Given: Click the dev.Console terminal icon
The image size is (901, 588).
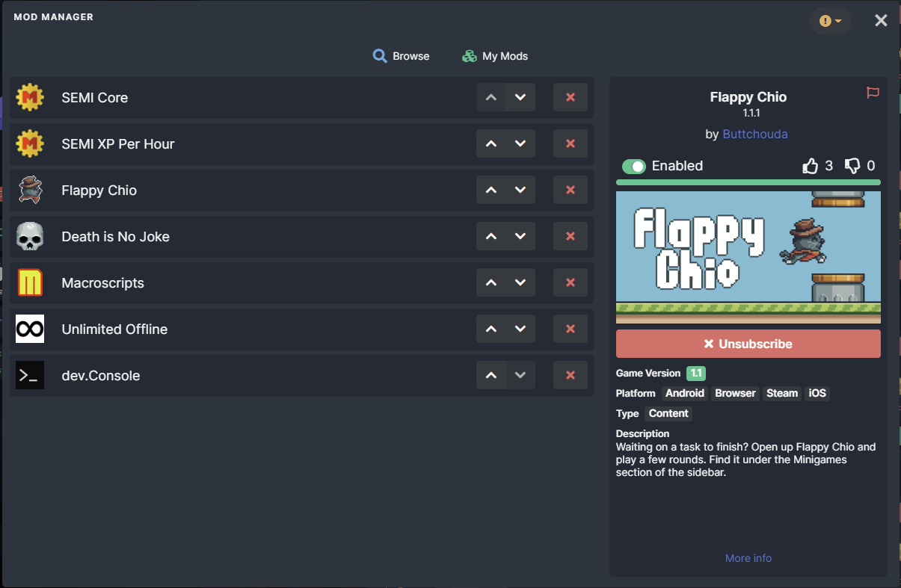Looking at the screenshot, I should 30,376.
